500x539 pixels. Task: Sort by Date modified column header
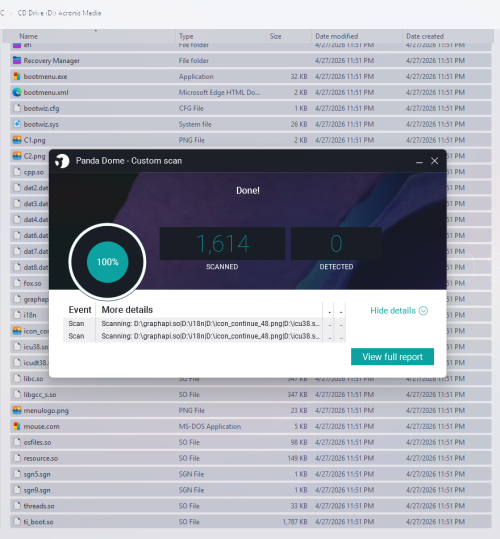(336, 36)
